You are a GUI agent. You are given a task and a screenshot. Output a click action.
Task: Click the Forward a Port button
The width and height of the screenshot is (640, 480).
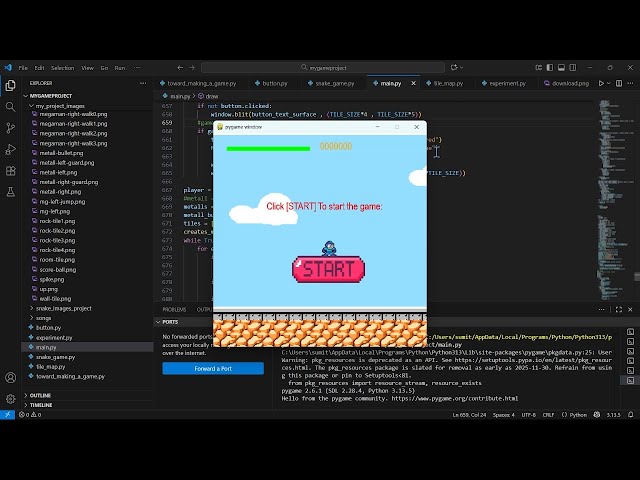tap(213, 369)
